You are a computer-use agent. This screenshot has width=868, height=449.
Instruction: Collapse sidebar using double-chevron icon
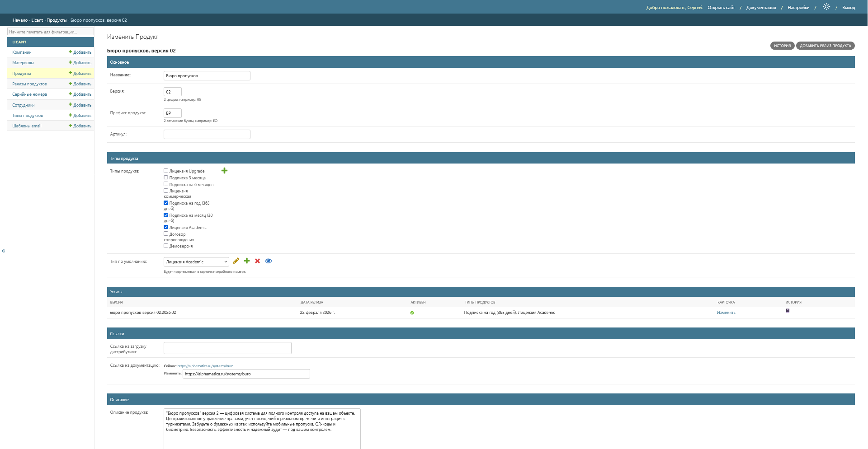click(3, 251)
